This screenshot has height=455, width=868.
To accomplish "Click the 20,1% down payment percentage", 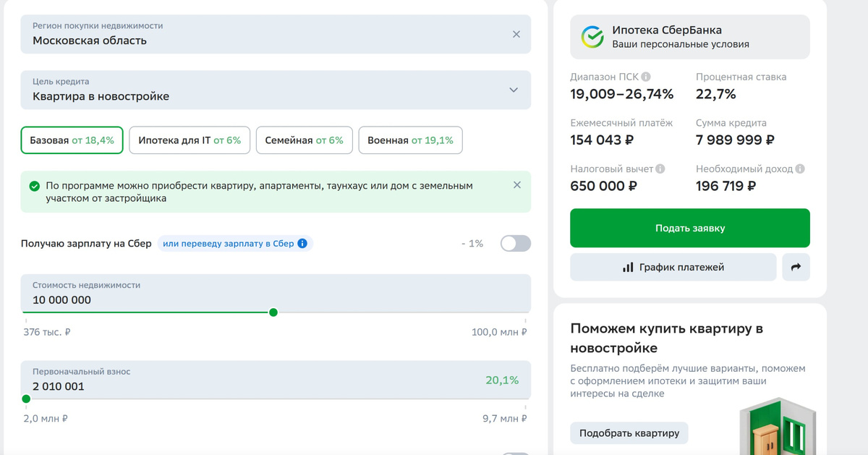I will pos(502,380).
